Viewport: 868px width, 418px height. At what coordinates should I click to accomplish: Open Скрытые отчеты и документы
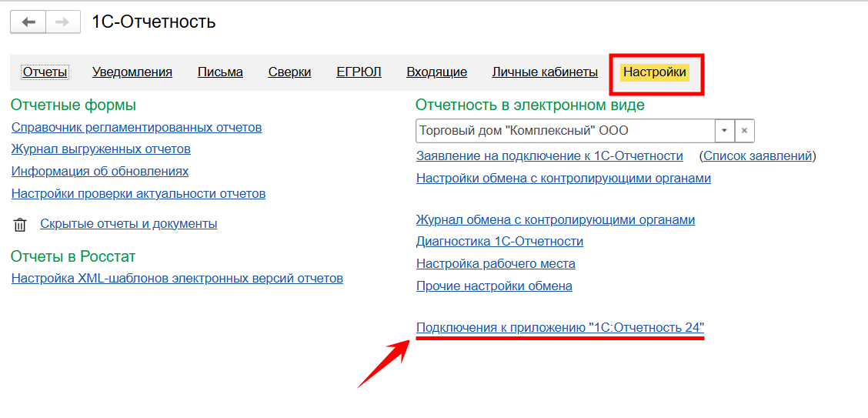pyautogui.click(x=129, y=224)
